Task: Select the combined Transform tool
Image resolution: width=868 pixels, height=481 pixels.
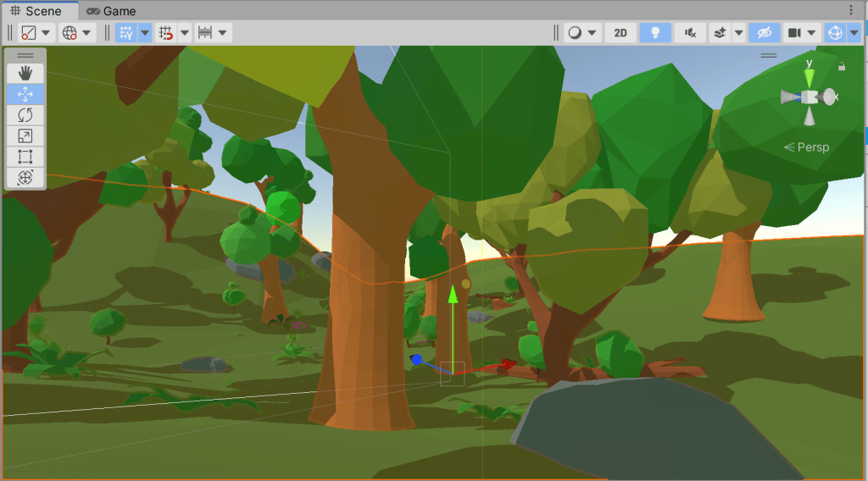Action: coord(25,177)
